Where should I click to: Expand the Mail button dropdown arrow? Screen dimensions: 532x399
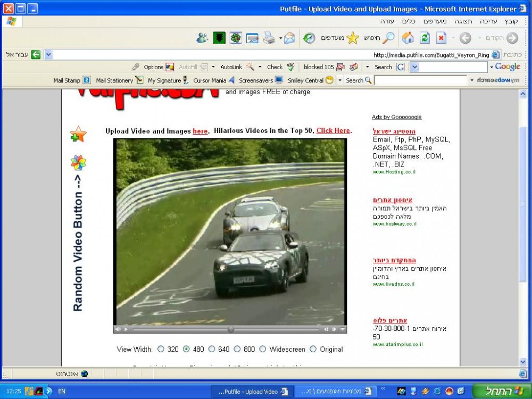(x=280, y=38)
